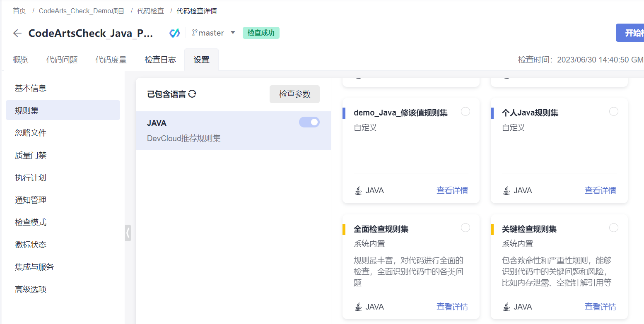
Task: Click Java icon on 个人Java规则集 card
Action: [x=506, y=190]
